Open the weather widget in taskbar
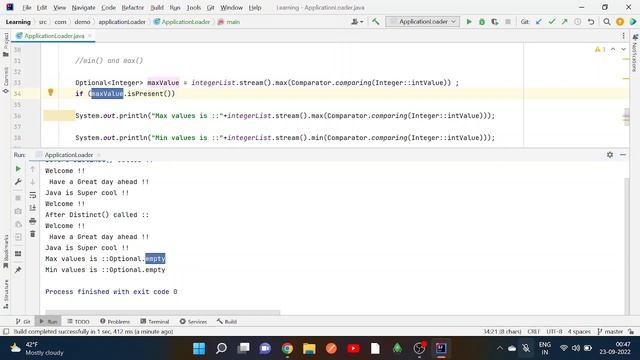640x360 pixels. point(37,348)
